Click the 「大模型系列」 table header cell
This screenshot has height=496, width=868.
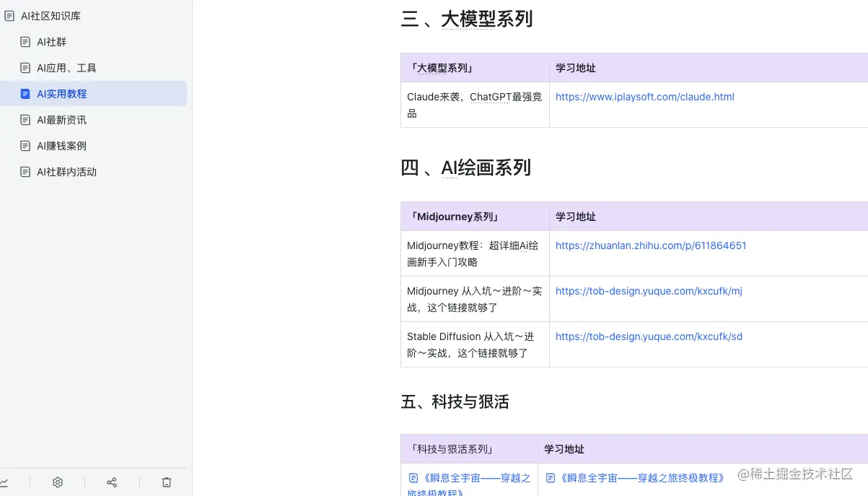[475, 68]
